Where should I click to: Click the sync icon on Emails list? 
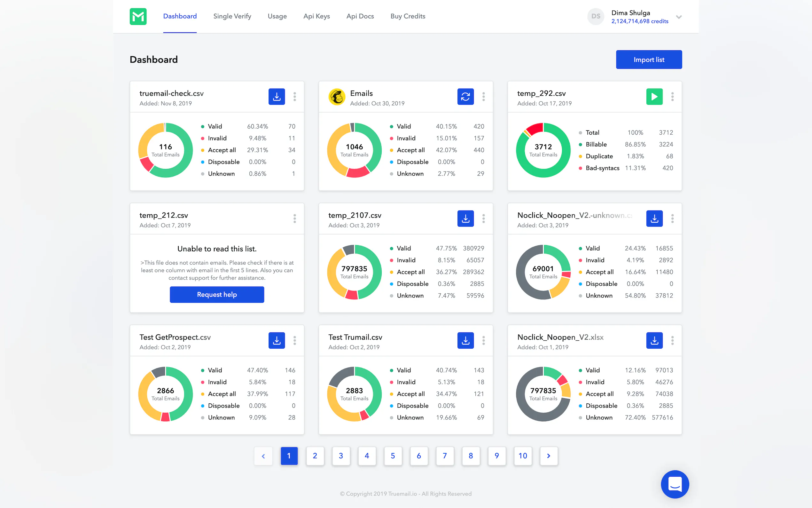coord(465,97)
